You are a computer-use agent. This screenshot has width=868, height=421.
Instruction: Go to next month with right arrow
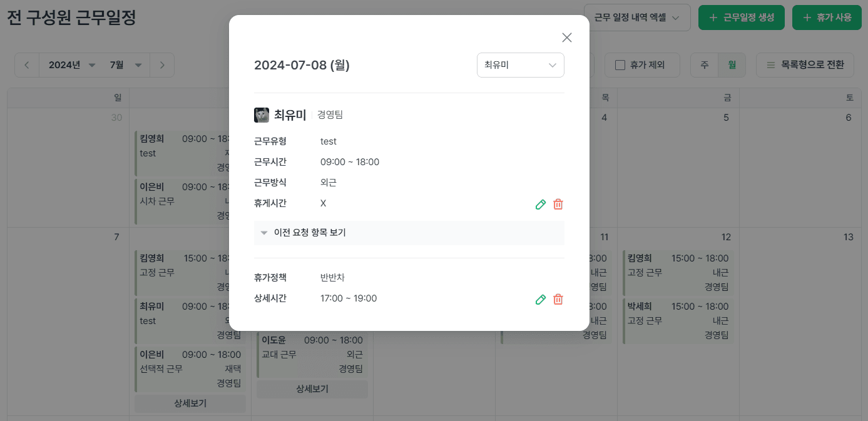point(161,64)
